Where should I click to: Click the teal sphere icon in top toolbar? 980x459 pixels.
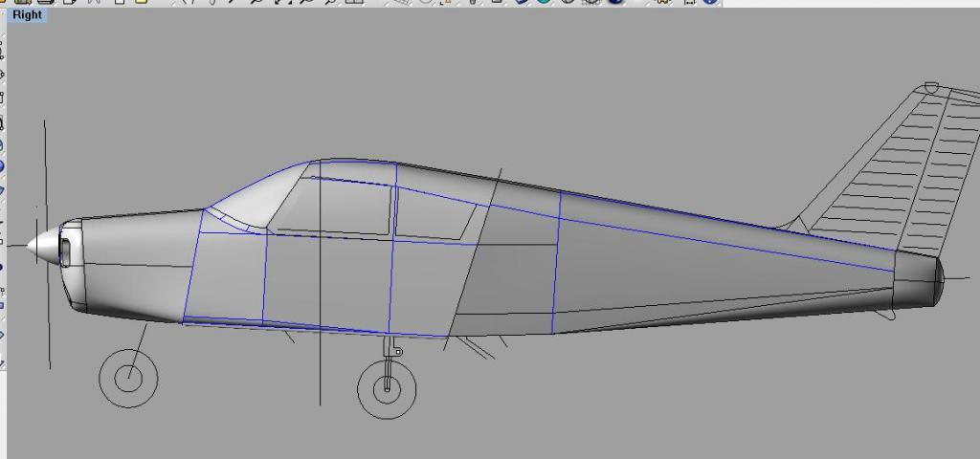(x=545, y=2)
